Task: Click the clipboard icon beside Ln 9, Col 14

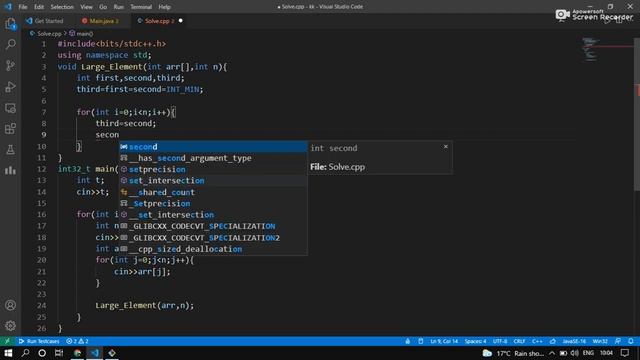Action: point(420,341)
